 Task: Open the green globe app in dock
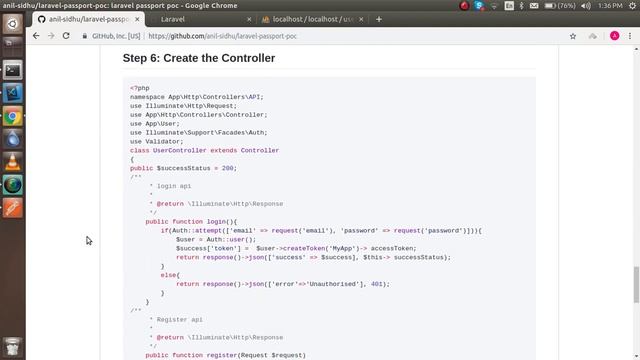13,185
